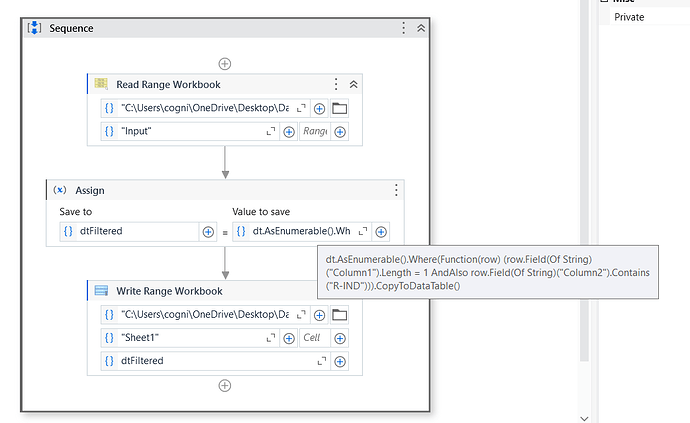Click the Sequence container icon

tap(34, 28)
